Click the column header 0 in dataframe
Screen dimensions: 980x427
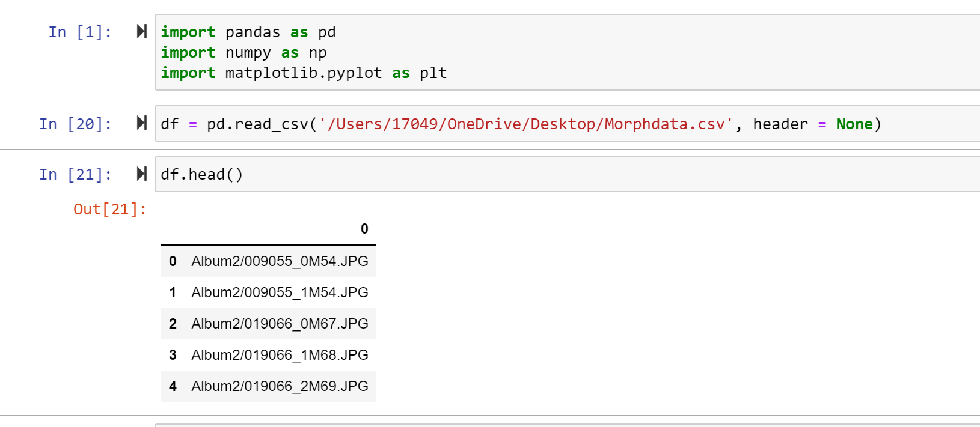[x=364, y=229]
